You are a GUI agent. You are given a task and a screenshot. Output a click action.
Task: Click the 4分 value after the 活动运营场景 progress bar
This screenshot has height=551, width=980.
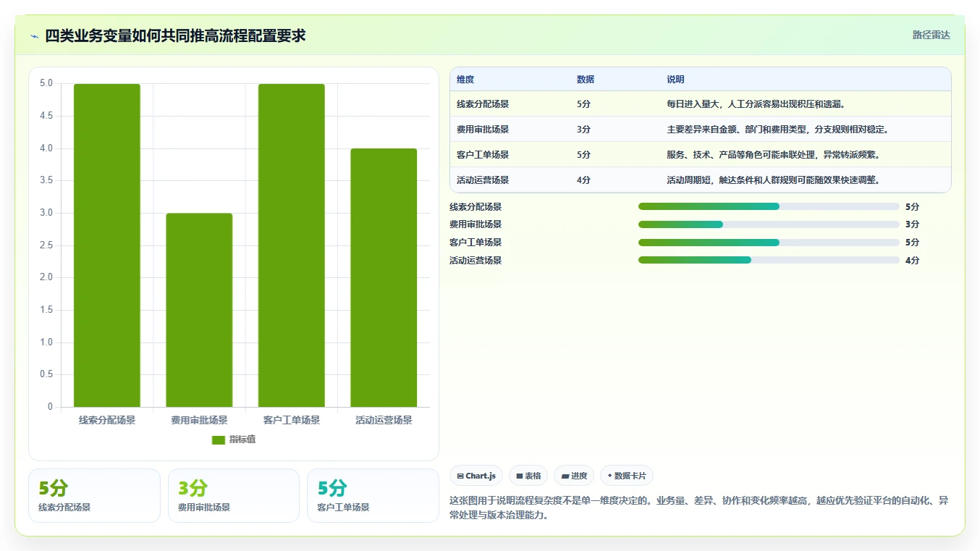coord(912,260)
